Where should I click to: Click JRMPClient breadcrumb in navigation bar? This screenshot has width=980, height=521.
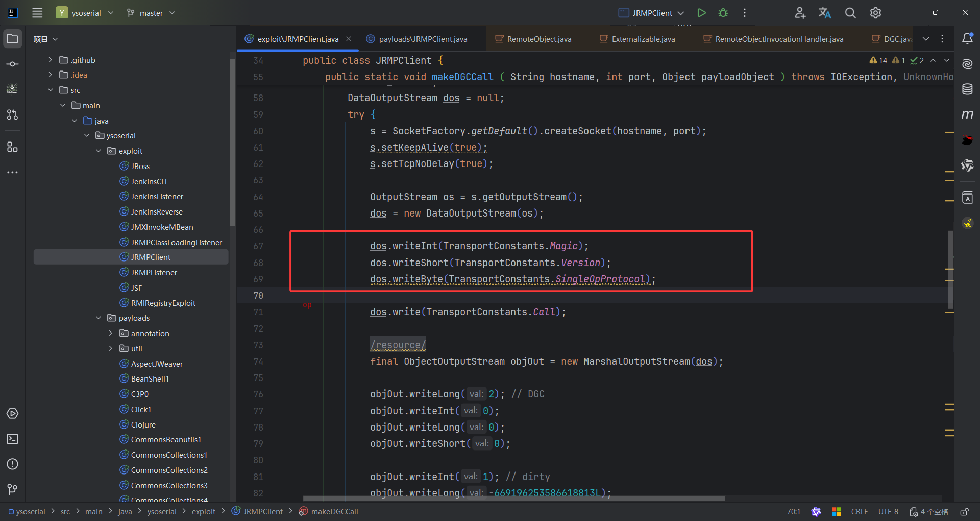pos(257,512)
